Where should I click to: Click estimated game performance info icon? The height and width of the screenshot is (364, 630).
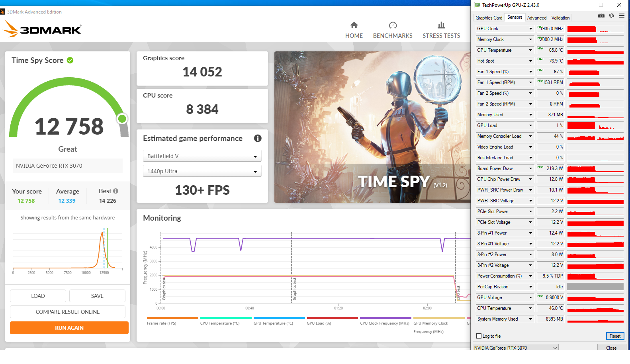pos(258,138)
